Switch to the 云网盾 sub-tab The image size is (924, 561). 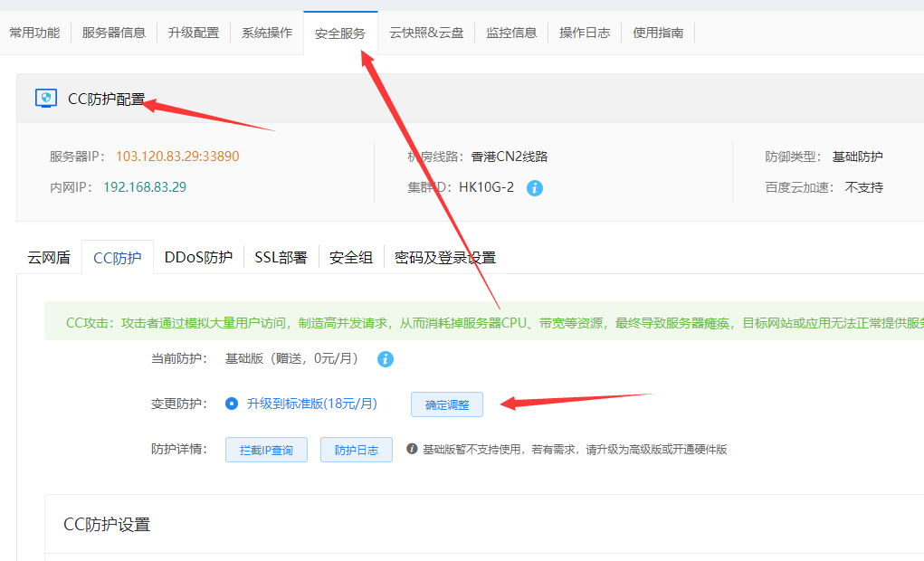(x=49, y=258)
